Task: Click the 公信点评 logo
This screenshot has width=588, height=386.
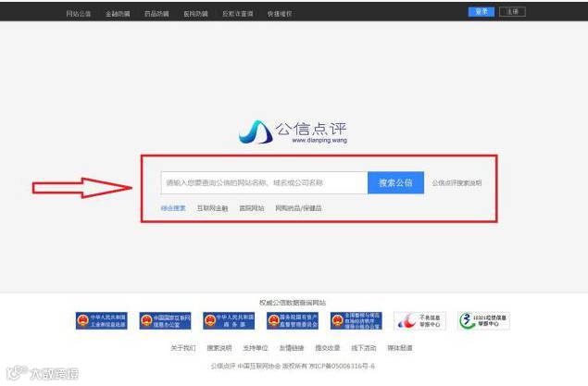Action: pos(293,132)
